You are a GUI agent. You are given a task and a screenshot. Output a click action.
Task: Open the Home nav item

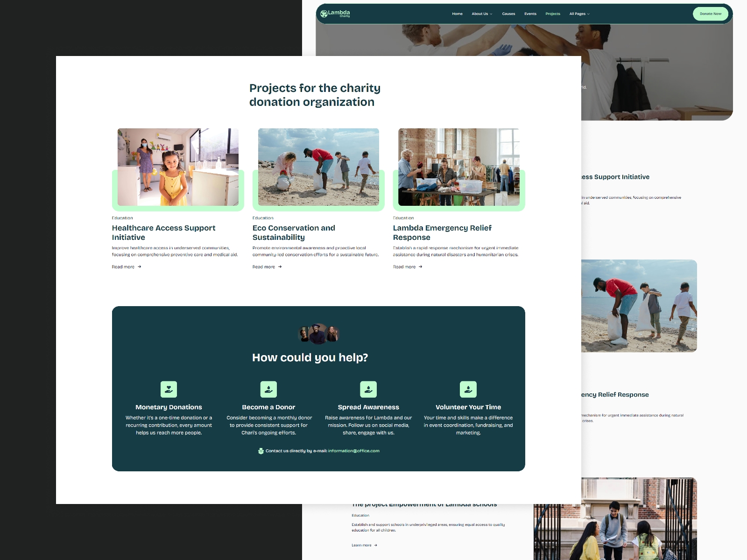point(457,14)
